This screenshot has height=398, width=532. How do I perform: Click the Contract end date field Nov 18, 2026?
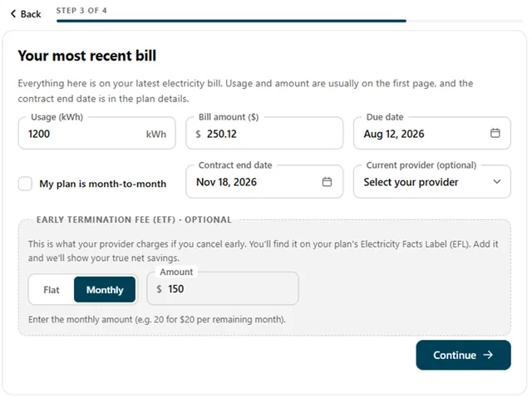tap(264, 182)
